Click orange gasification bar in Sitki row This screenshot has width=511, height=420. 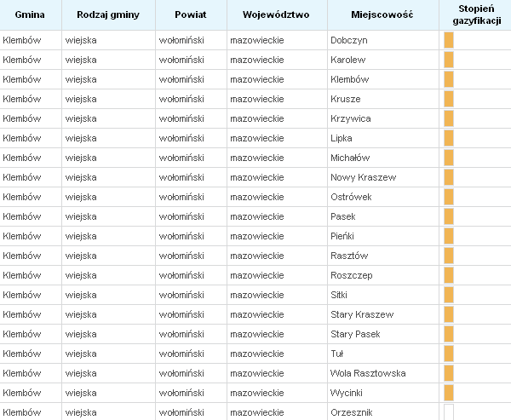click(449, 295)
